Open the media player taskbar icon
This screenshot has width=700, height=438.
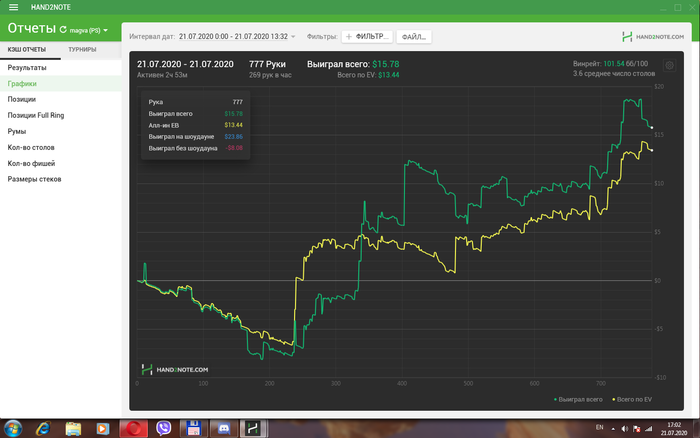click(x=103, y=429)
